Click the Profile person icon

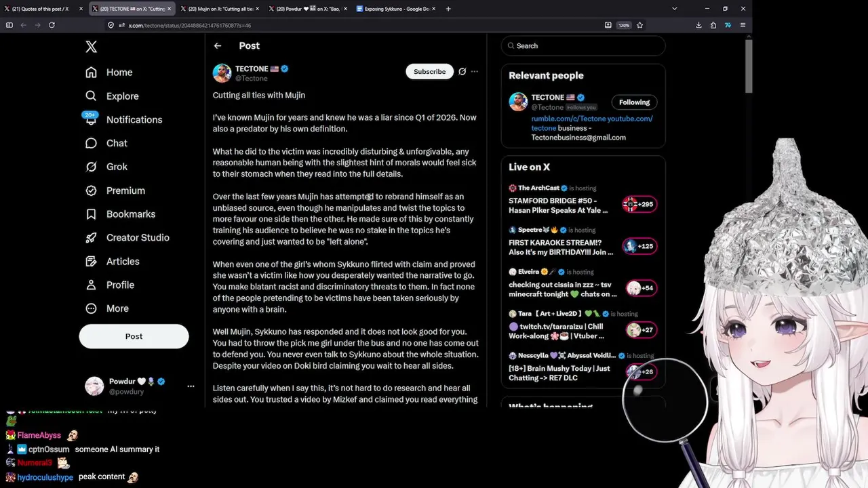[91, 285]
